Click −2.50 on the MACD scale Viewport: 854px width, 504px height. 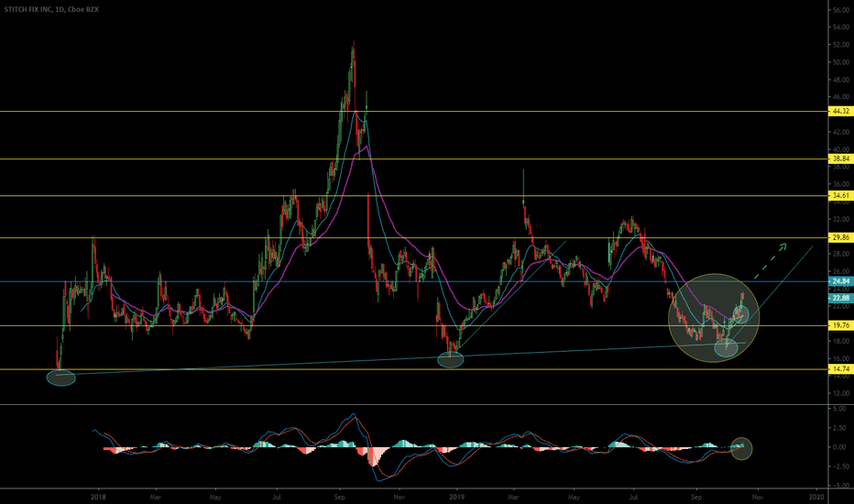coord(838,466)
